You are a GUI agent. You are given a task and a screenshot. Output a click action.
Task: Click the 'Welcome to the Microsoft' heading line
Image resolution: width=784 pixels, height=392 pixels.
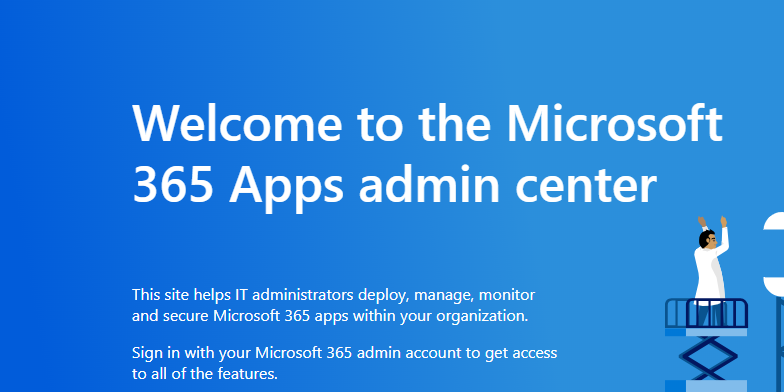(x=428, y=123)
